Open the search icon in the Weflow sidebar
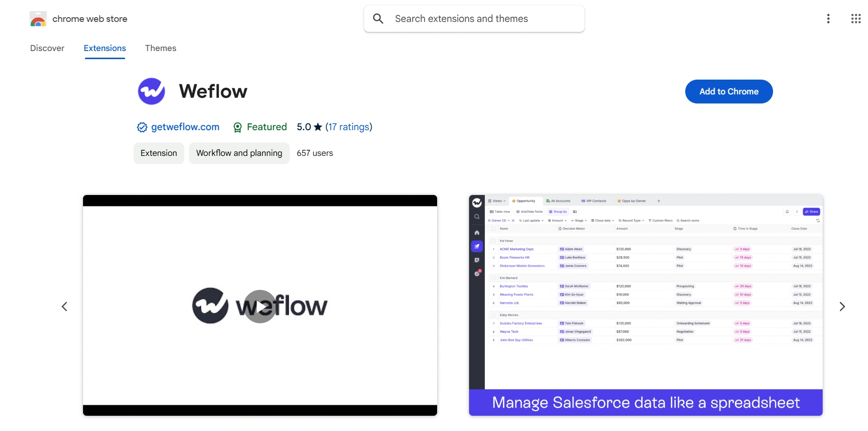The image size is (868, 431). [x=477, y=216]
